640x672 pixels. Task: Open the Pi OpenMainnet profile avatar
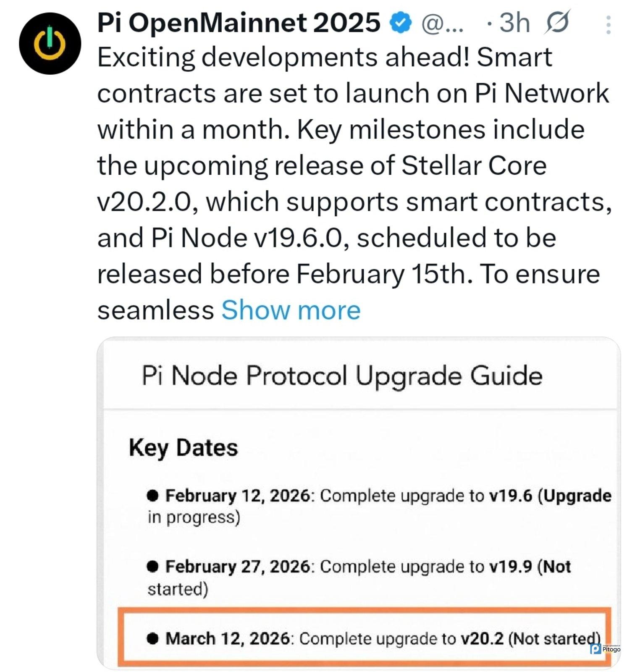(x=50, y=44)
